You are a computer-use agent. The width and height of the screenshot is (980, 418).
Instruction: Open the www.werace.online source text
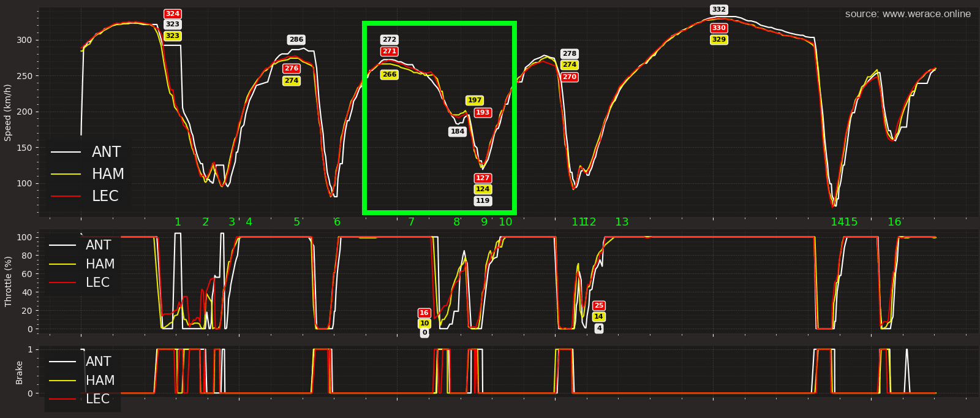(908, 14)
